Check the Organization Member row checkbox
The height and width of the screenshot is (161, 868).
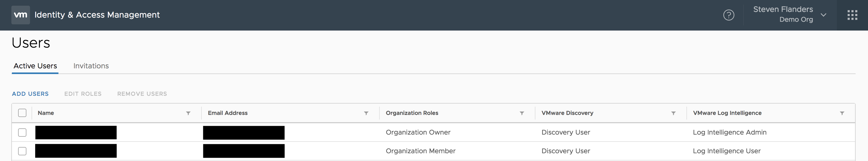click(22, 151)
